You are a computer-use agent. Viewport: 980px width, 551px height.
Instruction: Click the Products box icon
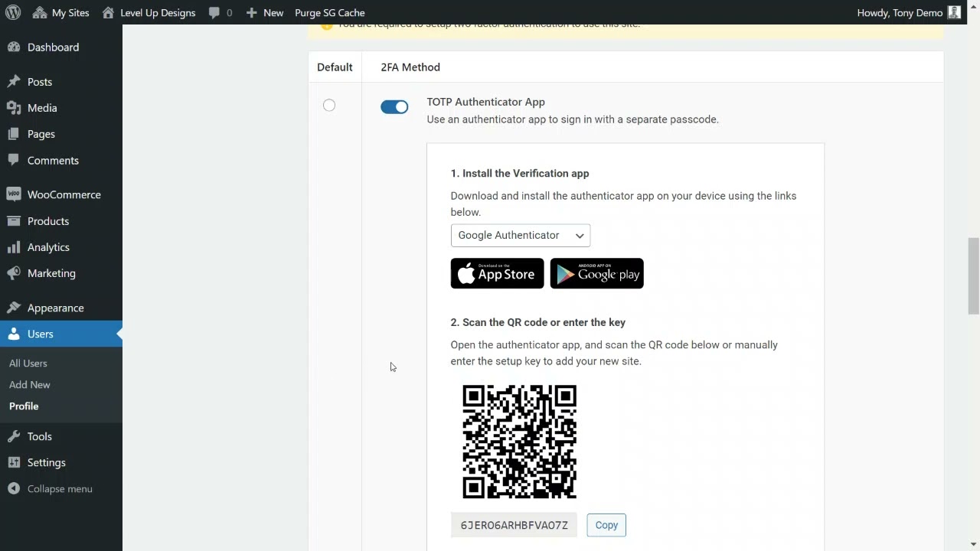14,221
